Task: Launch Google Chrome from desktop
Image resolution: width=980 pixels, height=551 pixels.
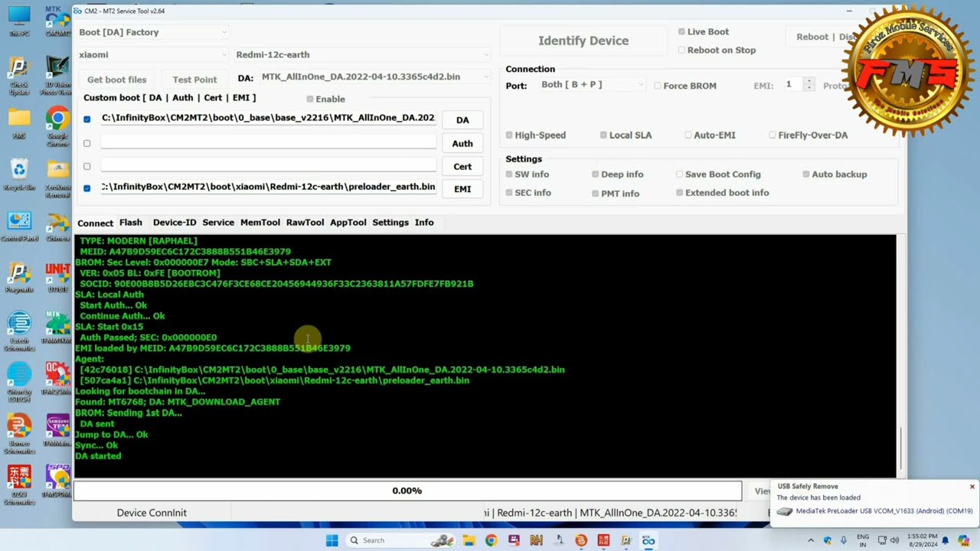Action: (57, 126)
